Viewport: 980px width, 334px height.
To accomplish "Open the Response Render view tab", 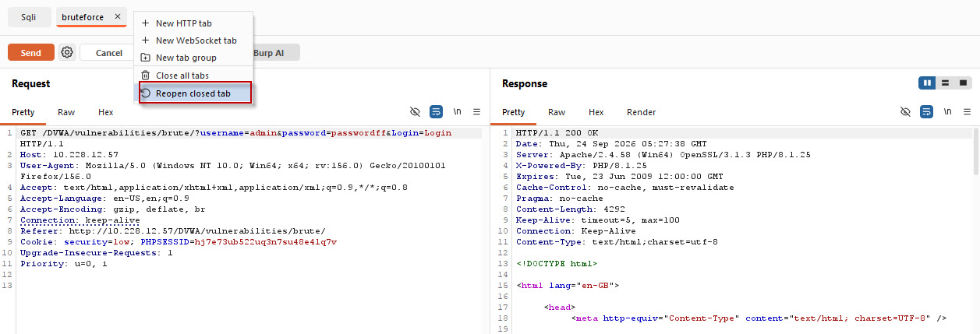I will coord(642,112).
